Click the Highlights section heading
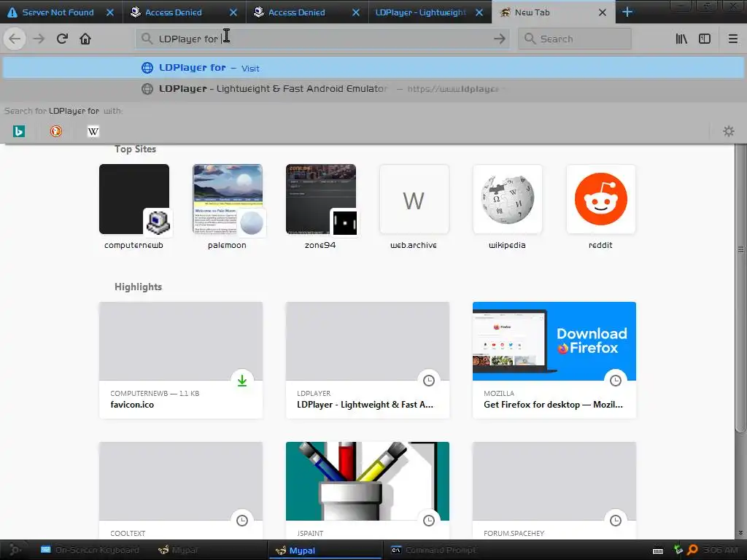 point(138,287)
